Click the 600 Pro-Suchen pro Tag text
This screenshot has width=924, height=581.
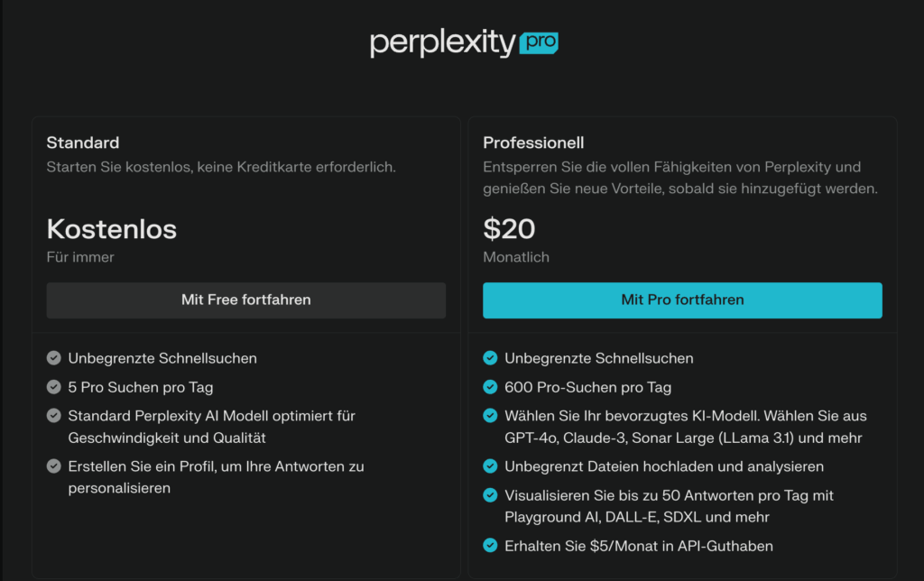(588, 387)
